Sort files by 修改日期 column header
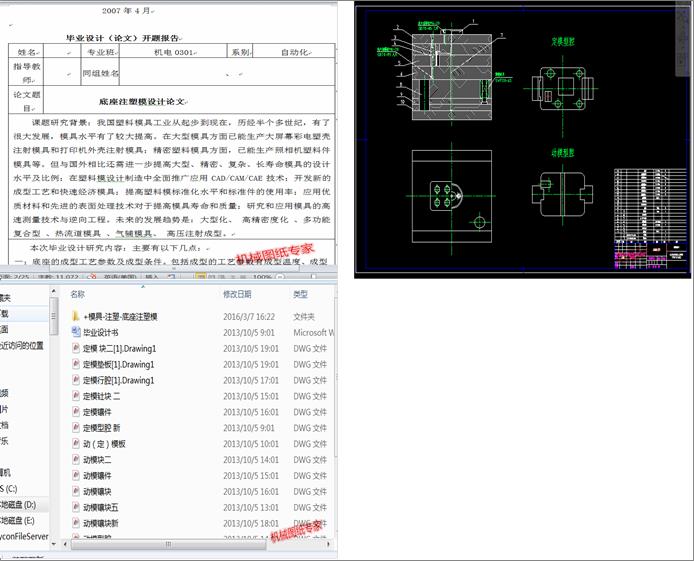The width and height of the screenshot is (694, 561). (x=237, y=294)
